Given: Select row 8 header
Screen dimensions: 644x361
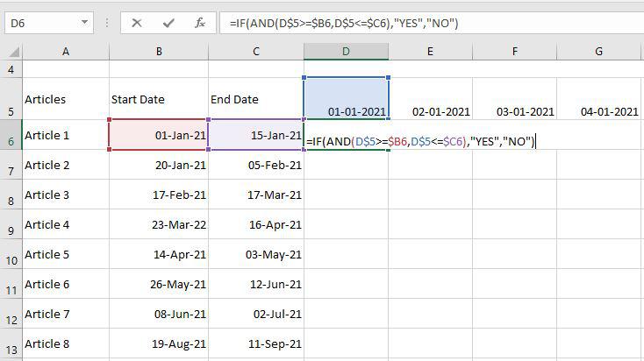Looking at the screenshot, I should pos(11,195).
